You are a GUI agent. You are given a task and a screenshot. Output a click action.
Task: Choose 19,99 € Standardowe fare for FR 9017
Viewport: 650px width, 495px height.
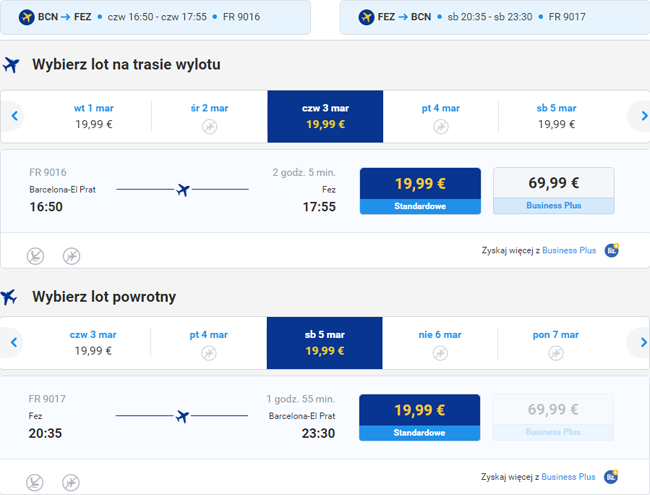coord(420,417)
